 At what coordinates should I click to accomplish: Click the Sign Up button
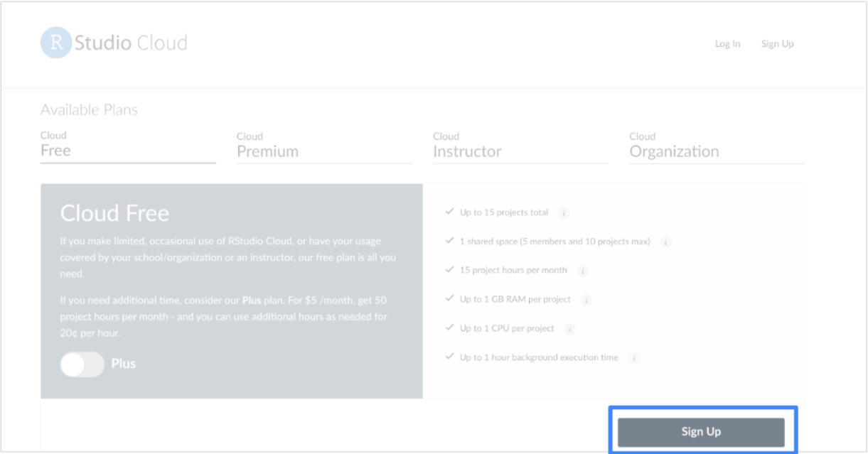702,431
